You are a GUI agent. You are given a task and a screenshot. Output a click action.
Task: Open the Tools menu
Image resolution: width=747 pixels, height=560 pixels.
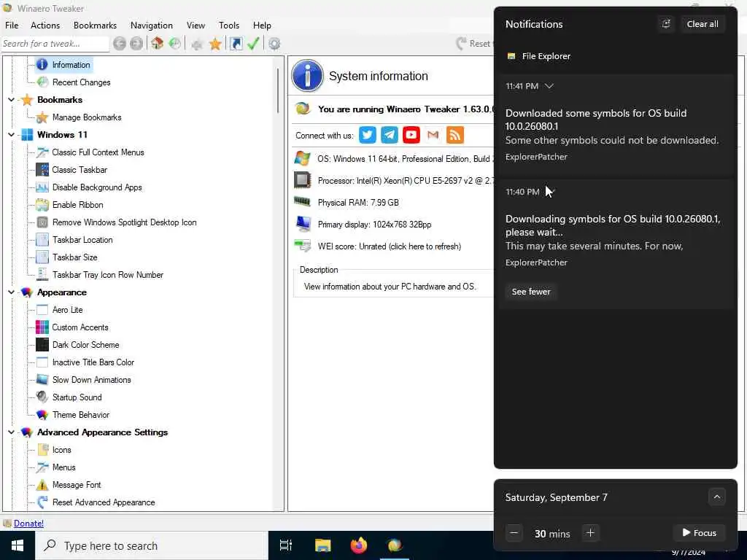pyautogui.click(x=228, y=26)
